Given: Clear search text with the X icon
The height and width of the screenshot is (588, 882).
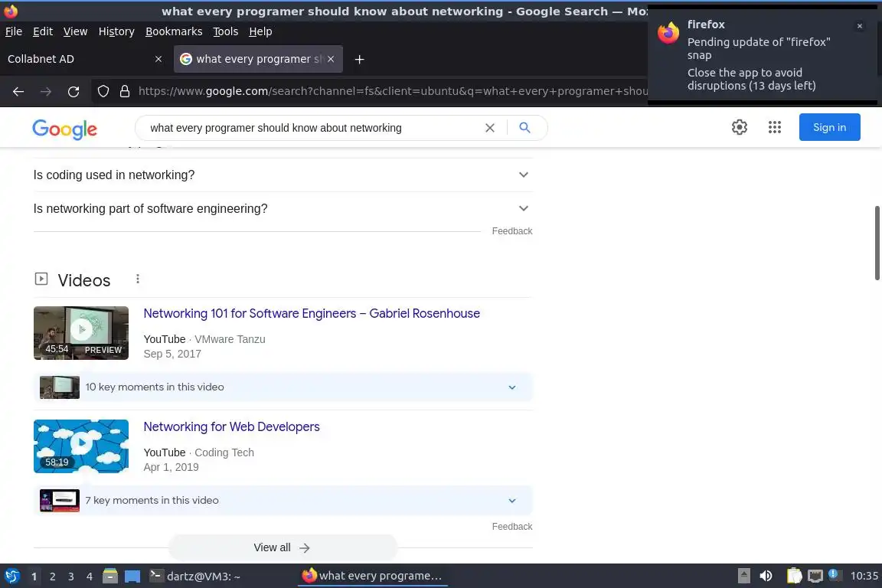Looking at the screenshot, I should tap(490, 128).
